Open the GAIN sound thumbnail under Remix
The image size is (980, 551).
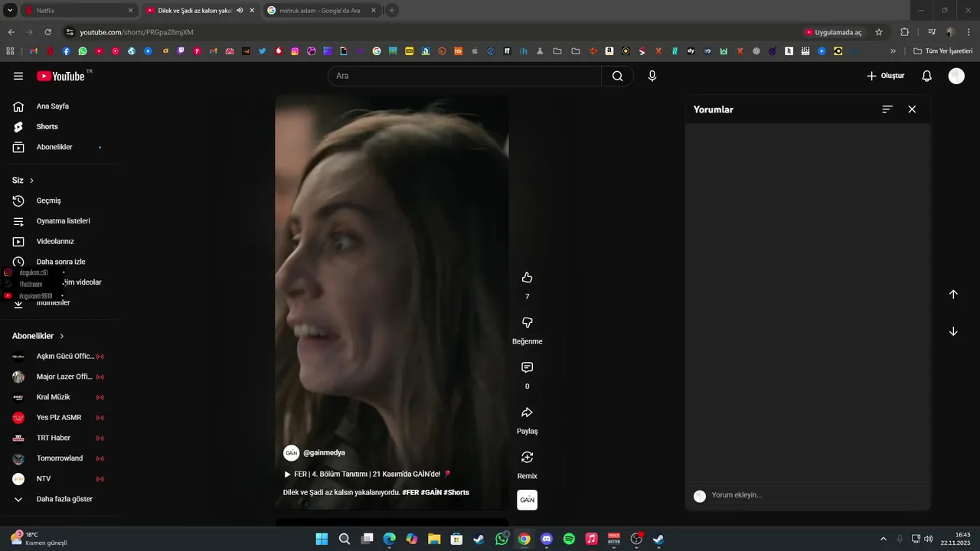point(527,500)
